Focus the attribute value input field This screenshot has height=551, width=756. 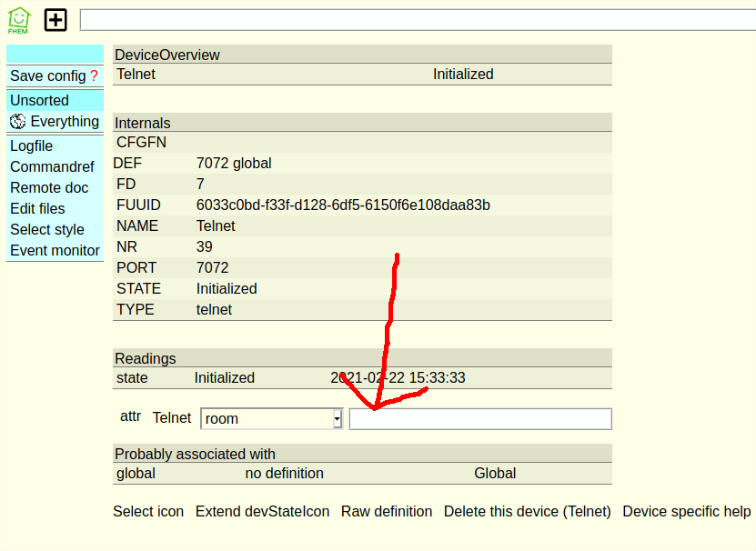pos(480,418)
